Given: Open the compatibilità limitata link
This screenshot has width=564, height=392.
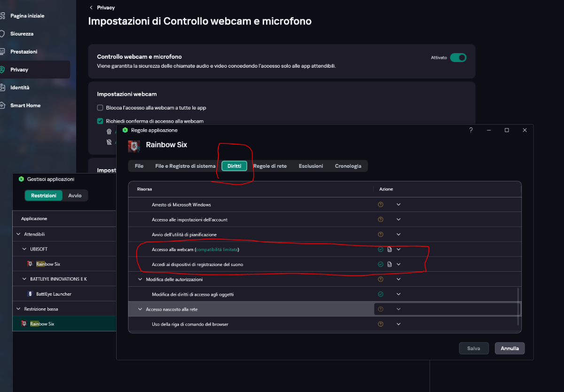Looking at the screenshot, I should [218, 249].
